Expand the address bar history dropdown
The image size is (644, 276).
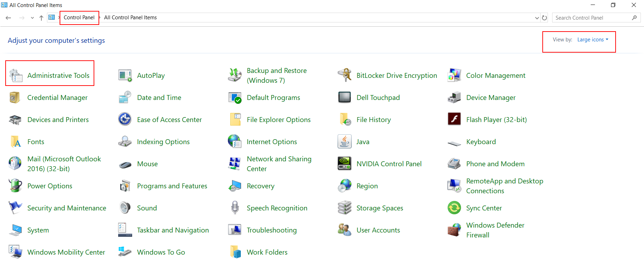point(537,18)
